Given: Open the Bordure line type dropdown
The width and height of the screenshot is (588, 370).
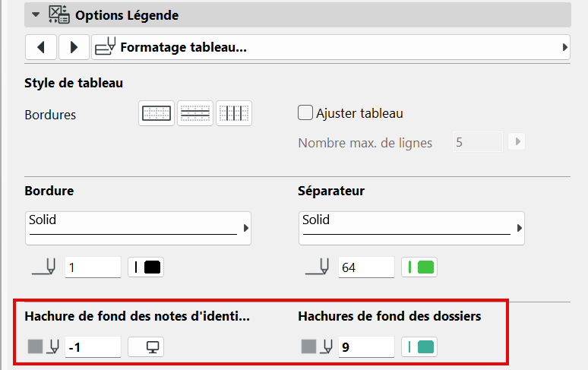Looking at the screenshot, I should click(138, 228).
